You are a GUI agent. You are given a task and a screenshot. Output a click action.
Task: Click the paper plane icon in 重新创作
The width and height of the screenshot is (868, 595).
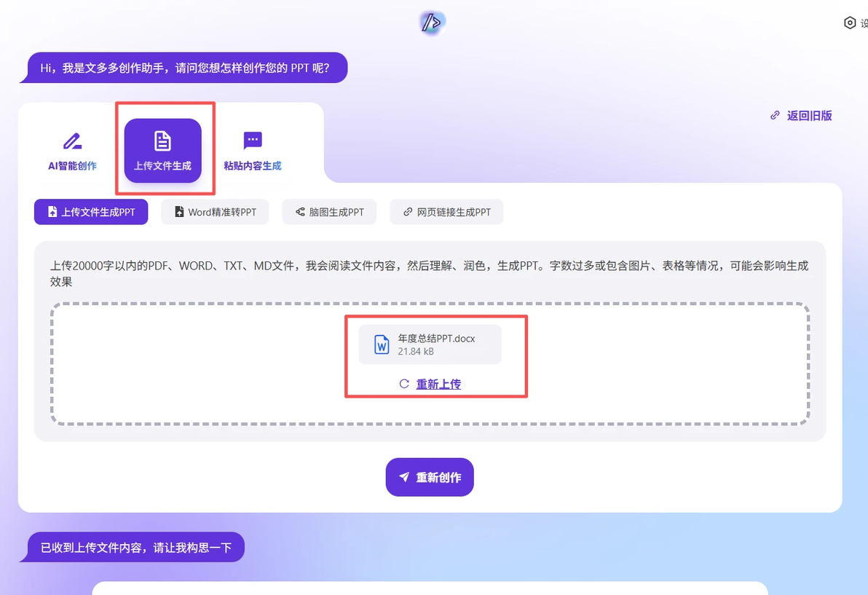tap(405, 477)
